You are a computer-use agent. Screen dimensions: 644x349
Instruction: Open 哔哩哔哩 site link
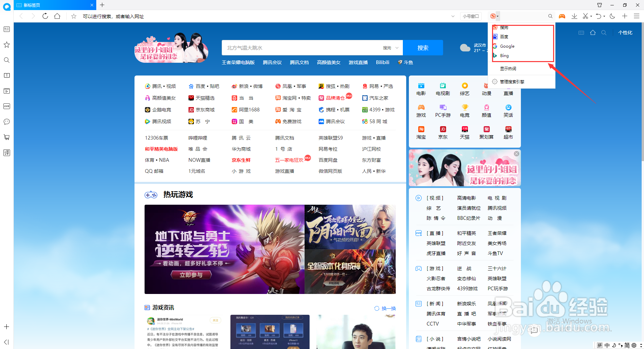(198, 138)
